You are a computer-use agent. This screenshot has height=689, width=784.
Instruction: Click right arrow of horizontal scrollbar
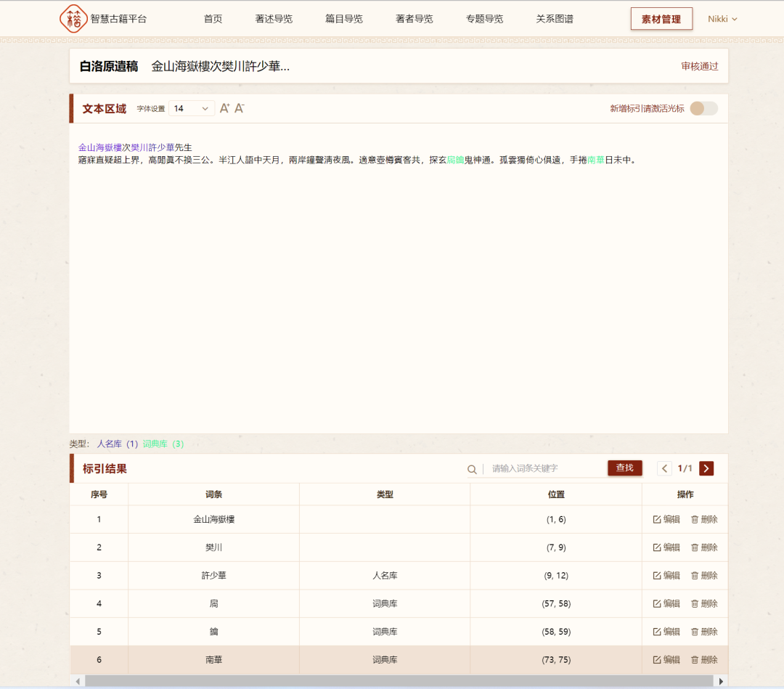[721, 681]
